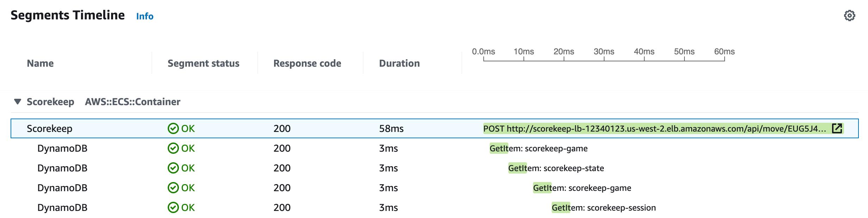
Task: Open the timeline settings gear icon
Action: click(x=849, y=16)
